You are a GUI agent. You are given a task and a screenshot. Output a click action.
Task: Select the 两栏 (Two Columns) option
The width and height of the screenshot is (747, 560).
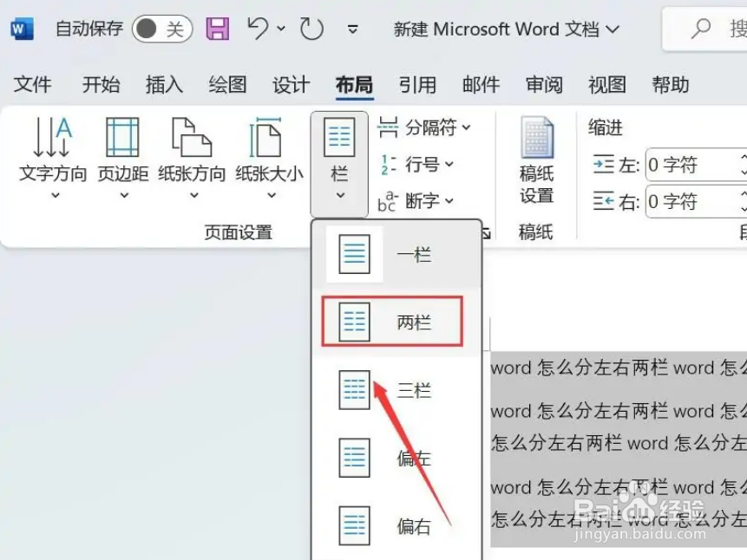[x=392, y=320]
